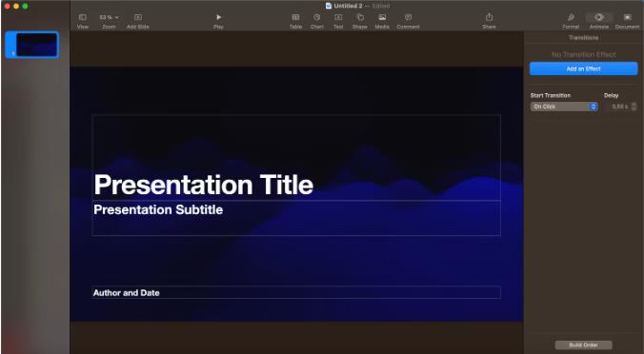The height and width of the screenshot is (354, 644).
Task: Click the Presentation Title text box
Action: coord(296,158)
